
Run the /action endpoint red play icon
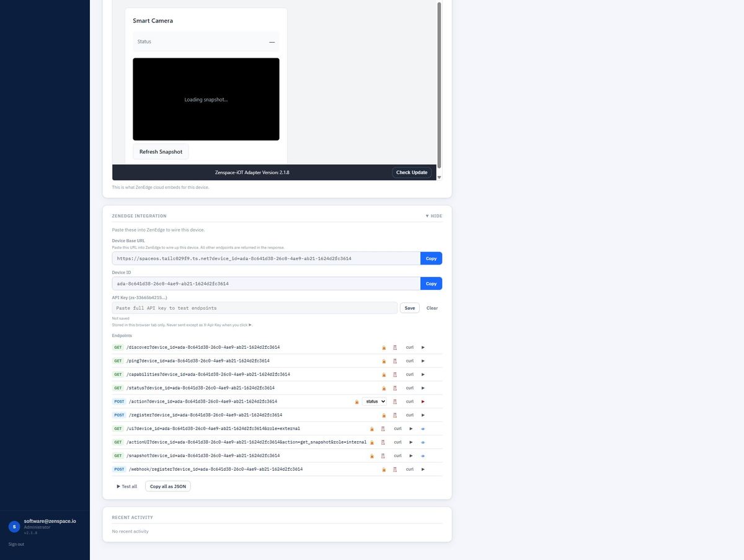(423, 401)
